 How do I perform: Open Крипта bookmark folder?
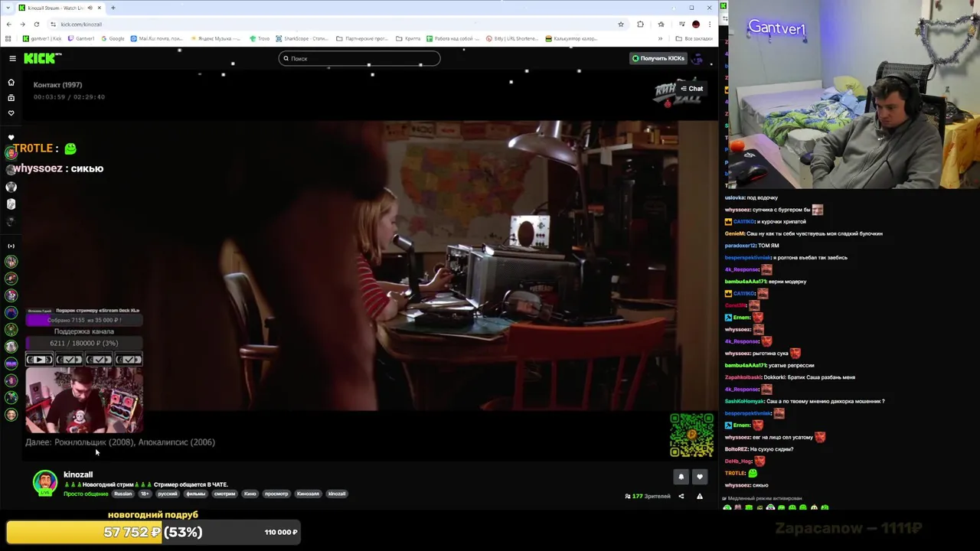408,38
